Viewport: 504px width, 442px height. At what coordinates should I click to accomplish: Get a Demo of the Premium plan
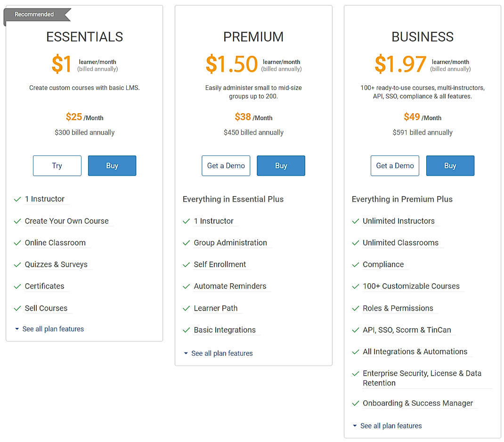pos(226,165)
